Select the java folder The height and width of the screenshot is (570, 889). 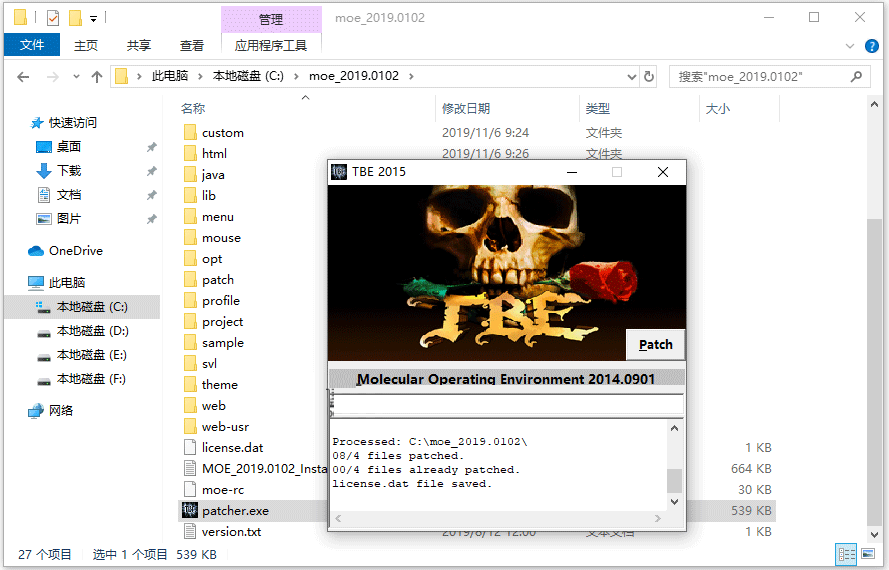213,175
